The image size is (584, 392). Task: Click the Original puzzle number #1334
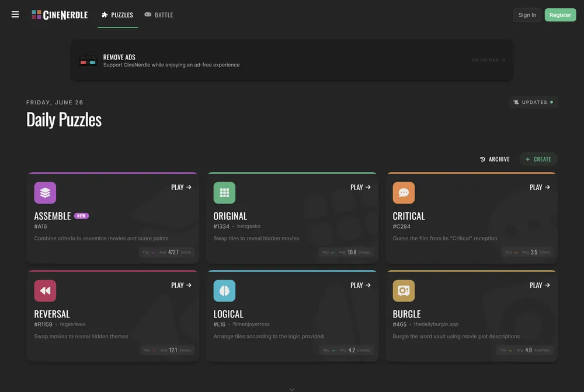point(221,226)
